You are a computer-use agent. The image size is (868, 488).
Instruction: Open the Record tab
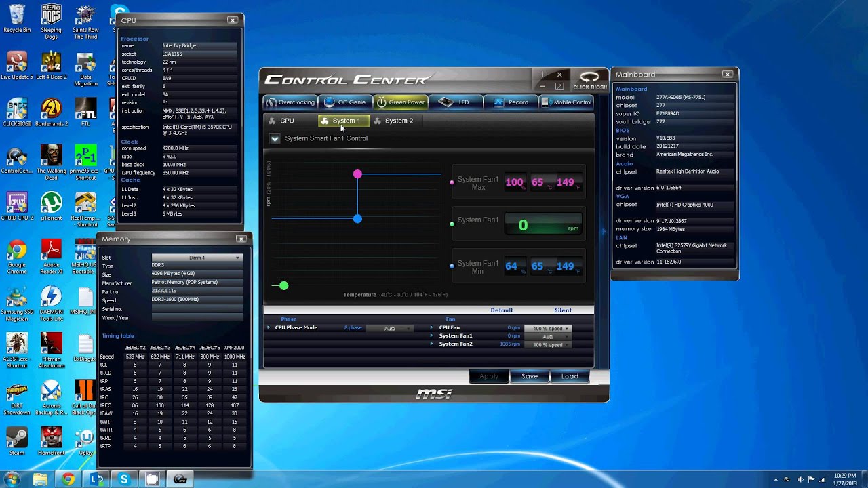pyautogui.click(x=511, y=102)
